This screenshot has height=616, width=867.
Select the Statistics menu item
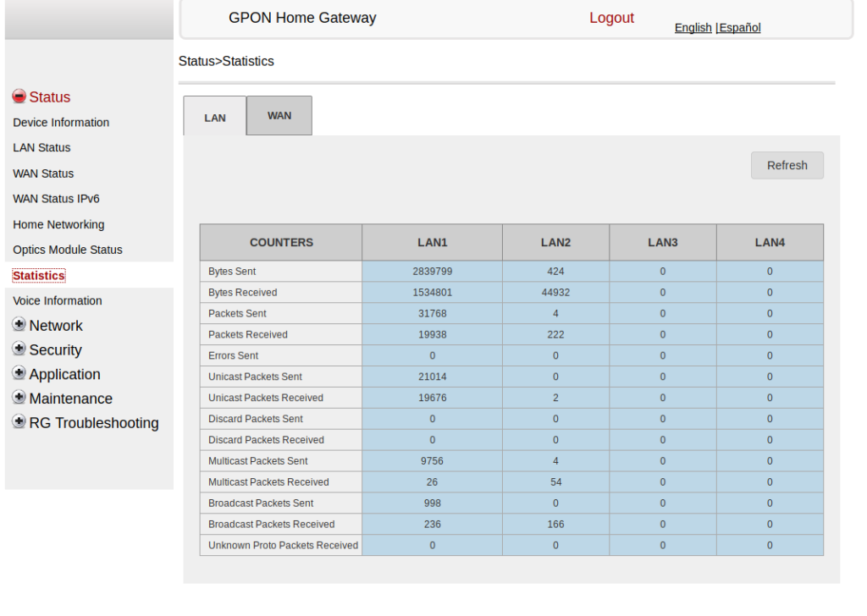coord(38,275)
